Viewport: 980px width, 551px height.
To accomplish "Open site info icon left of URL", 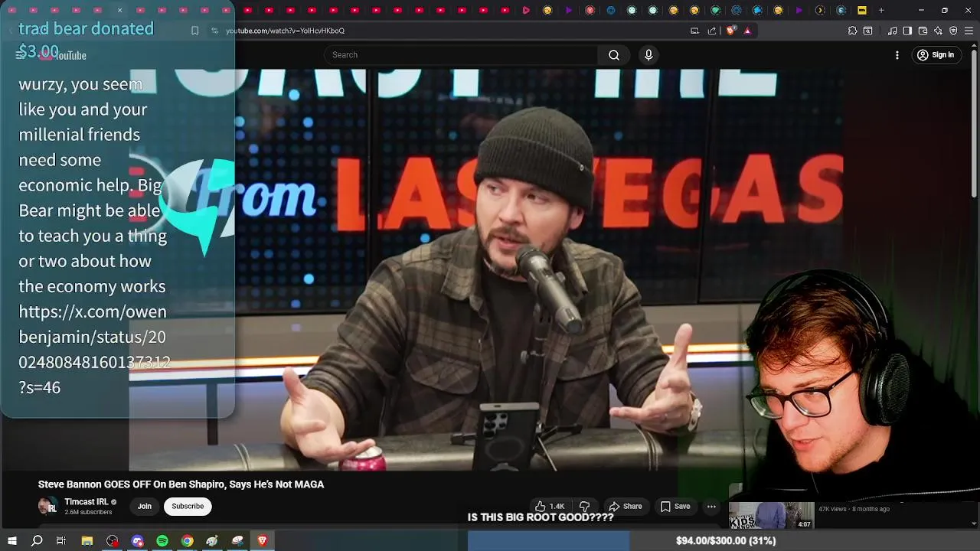I will click(x=215, y=31).
